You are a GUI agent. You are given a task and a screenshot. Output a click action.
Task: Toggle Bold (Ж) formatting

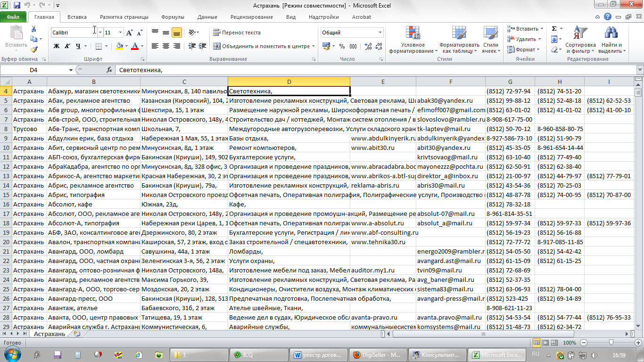click(x=57, y=46)
